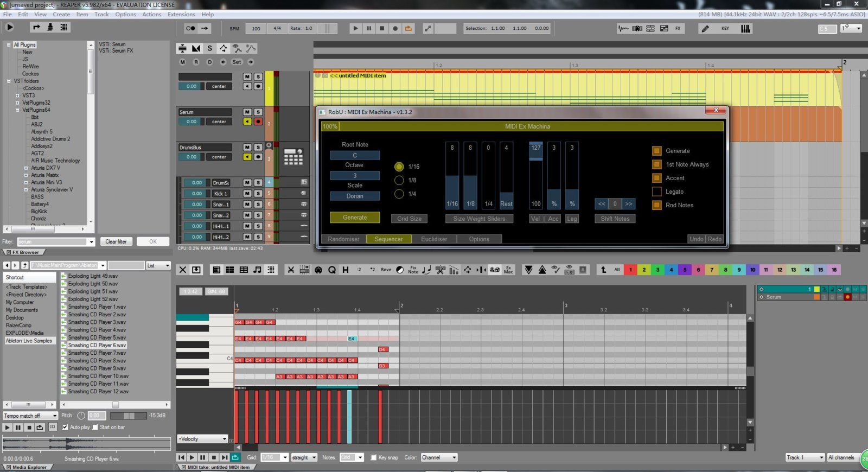
Task: Click the Ex Mac button in MIDI toolbar
Action: [508, 270]
